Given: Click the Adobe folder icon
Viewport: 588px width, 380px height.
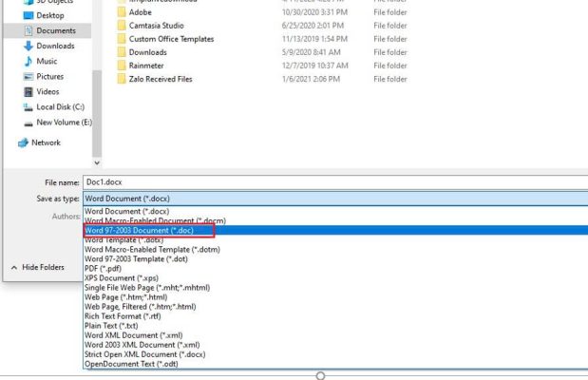Looking at the screenshot, I should (x=122, y=12).
